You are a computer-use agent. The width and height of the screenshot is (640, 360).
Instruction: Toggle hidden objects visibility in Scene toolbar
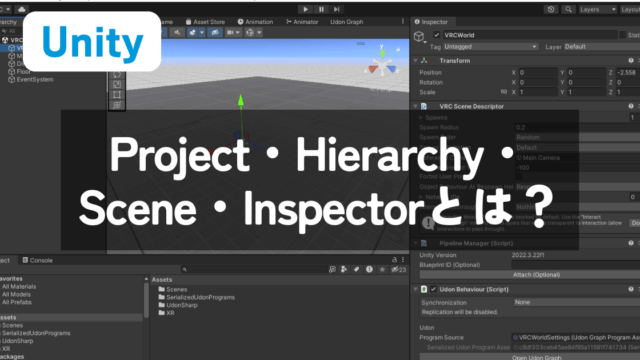[215, 32]
